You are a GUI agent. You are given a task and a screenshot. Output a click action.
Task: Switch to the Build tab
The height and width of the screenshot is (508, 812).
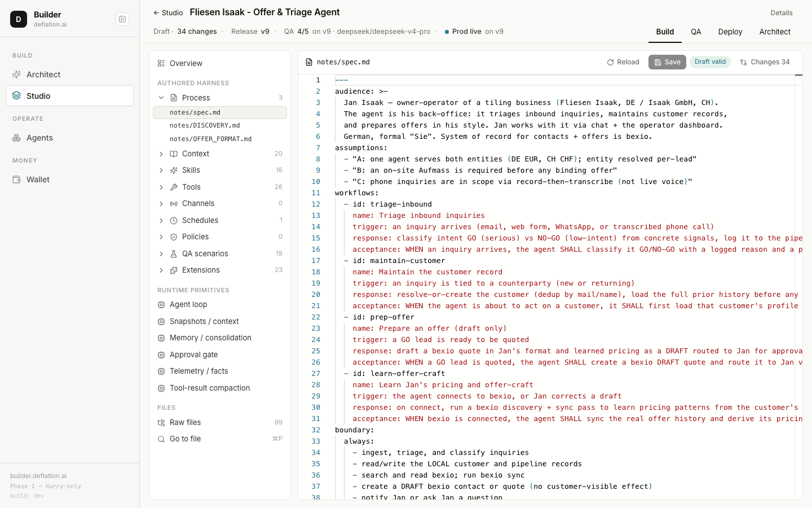[665, 32]
